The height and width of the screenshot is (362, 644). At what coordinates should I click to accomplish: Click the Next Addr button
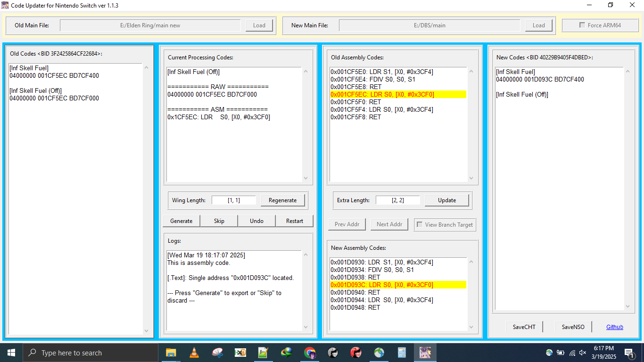click(x=389, y=224)
